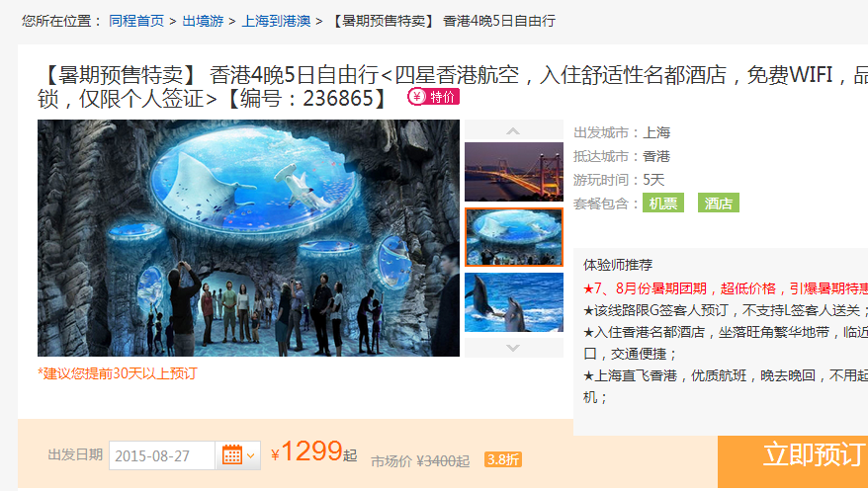The height and width of the screenshot is (491, 868).
Task: Click the 特价 special price badge
Action: pyautogui.click(x=433, y=97)
